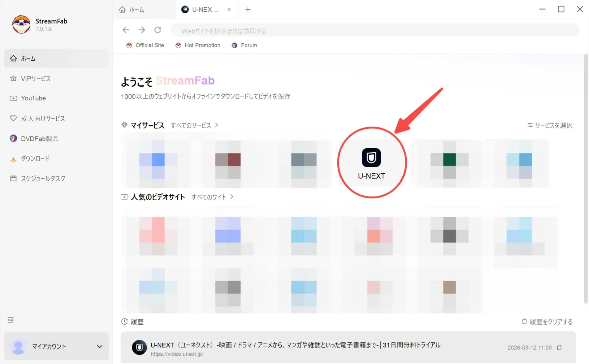Open 成人向けサービス section

[x=57, y=118]
